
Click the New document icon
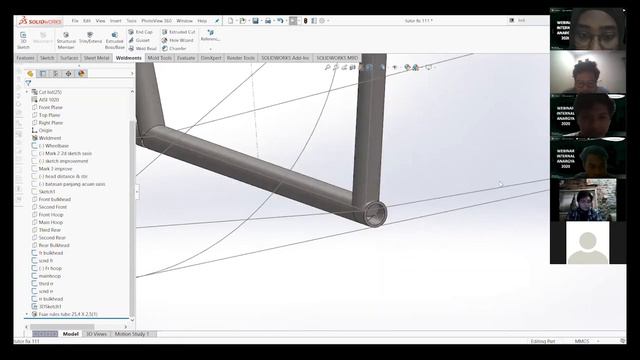(x=231, y=20)
